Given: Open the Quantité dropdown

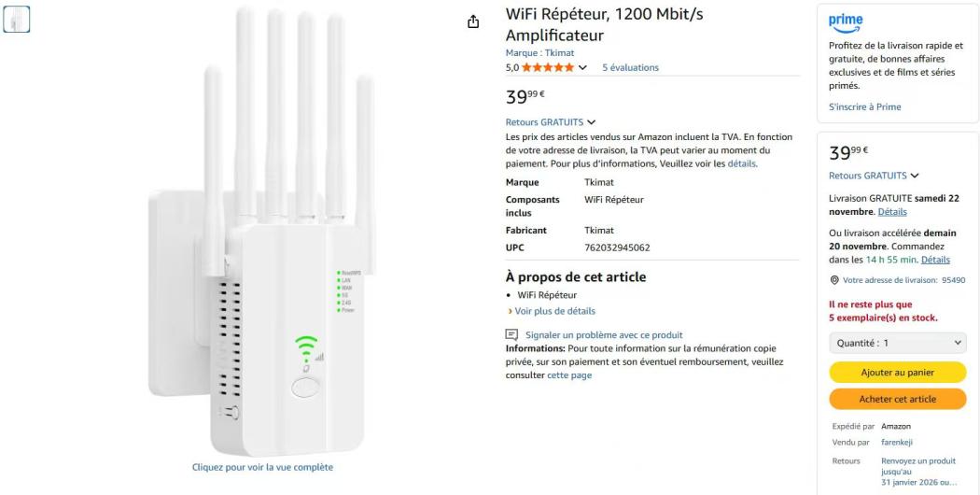Looking at the screenshot, I should (897, 343).
